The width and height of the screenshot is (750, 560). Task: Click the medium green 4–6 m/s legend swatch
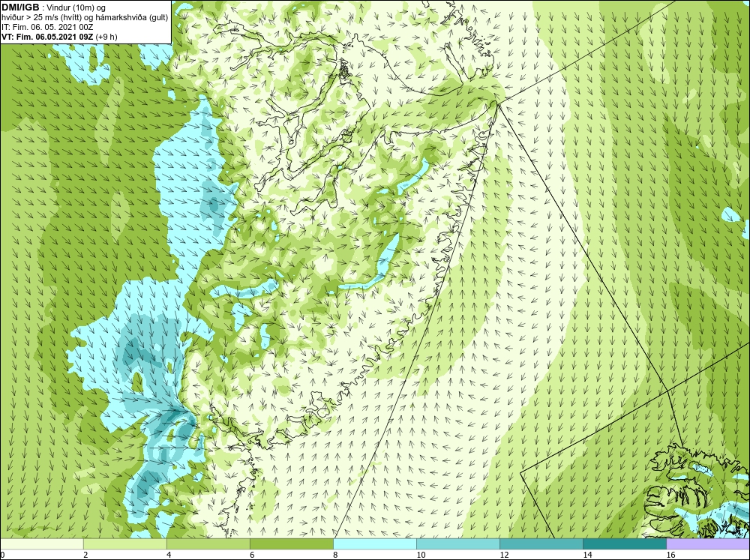click(208, 544)
